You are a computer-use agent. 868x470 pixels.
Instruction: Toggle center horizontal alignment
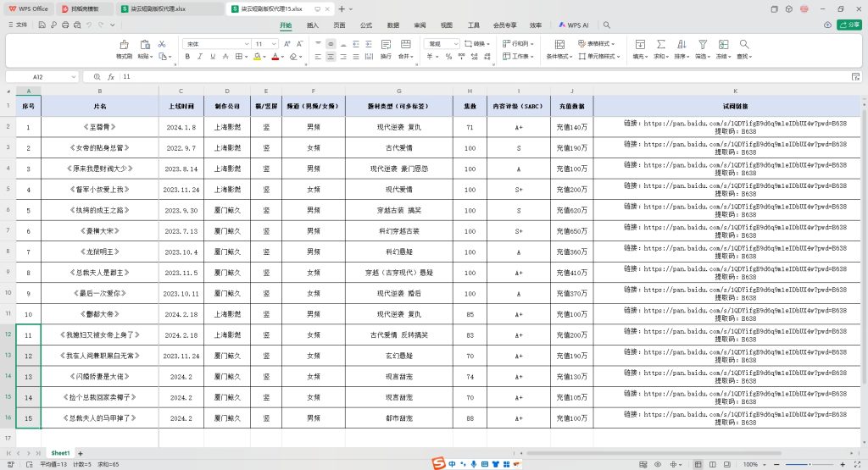click(x=331, y=57)
